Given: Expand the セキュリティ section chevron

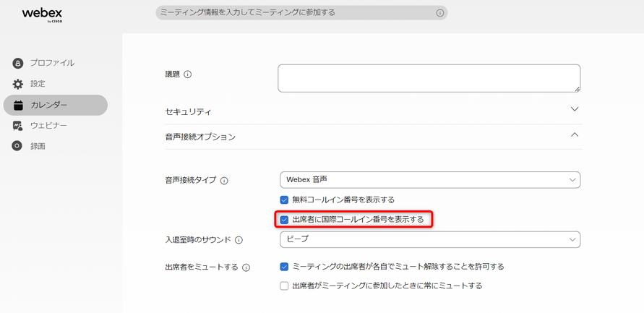Looking at the screenshot, I should pos(575,109).
